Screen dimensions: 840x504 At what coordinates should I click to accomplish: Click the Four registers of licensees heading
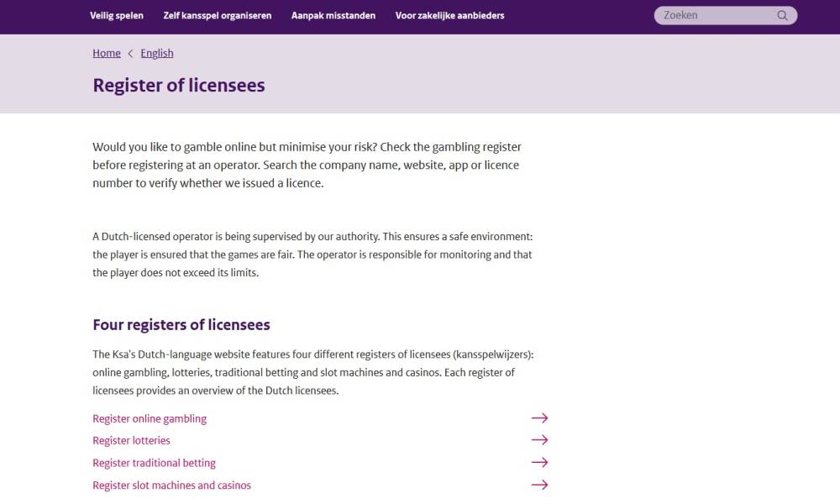[x=181, y=325]
